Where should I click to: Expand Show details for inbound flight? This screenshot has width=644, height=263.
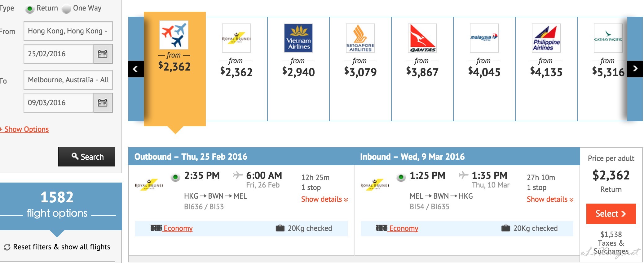coord(550,199)
